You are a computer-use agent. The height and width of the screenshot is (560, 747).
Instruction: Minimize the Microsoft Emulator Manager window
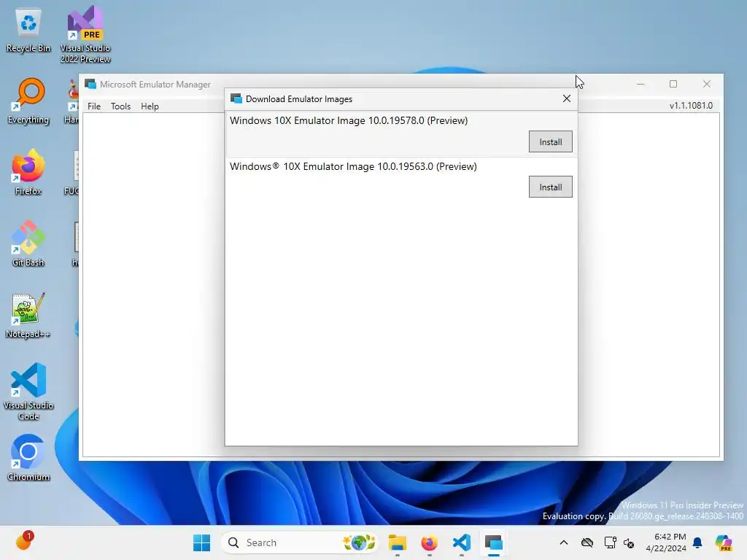click(640, 84)
